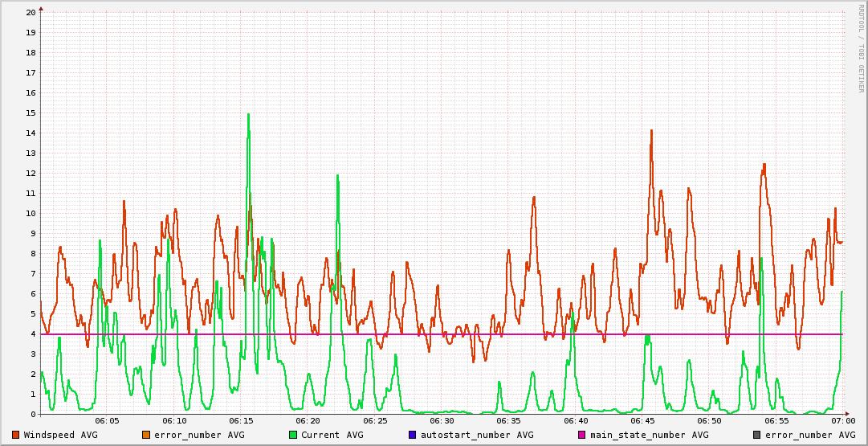This screenshot has width=868, height=446.
Task: Click the green Current AVG legend swatch
Action: tap(292, 435)
